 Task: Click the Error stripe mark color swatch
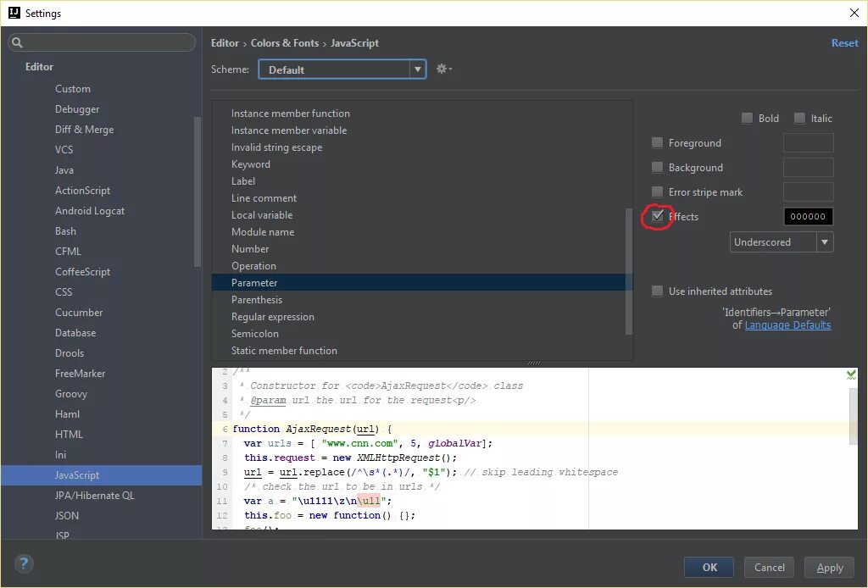click(808, 192)
